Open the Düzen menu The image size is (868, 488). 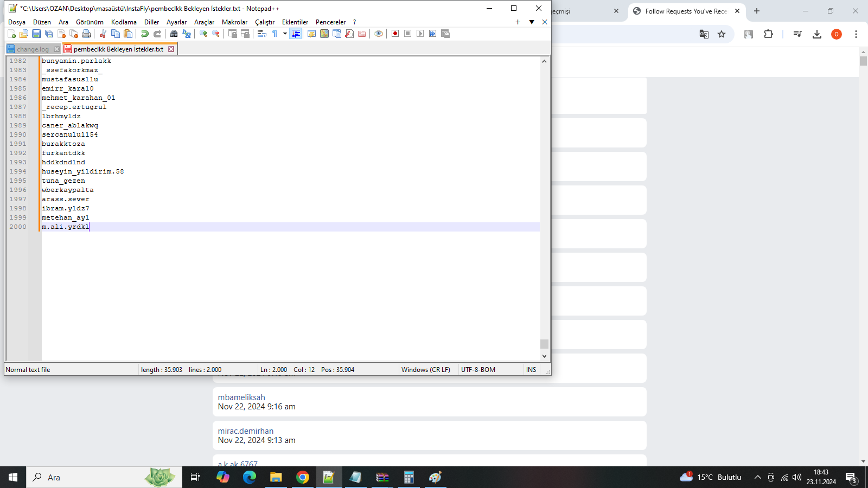(42, 22)
